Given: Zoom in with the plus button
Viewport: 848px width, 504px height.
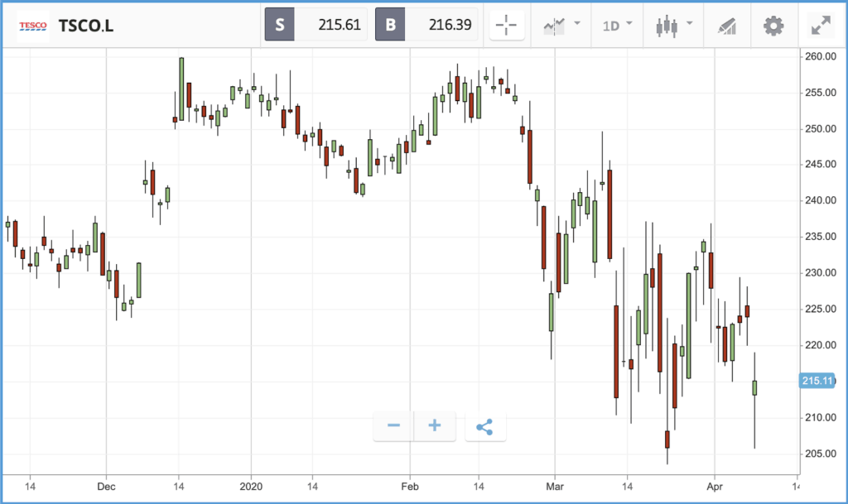Looking at the screenshot, I should (435, 425).
